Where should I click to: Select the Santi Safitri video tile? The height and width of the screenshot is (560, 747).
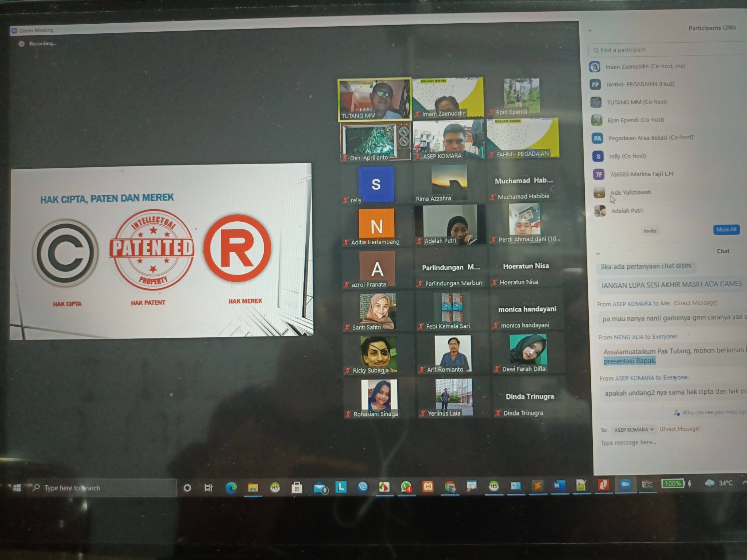[378, 312]
